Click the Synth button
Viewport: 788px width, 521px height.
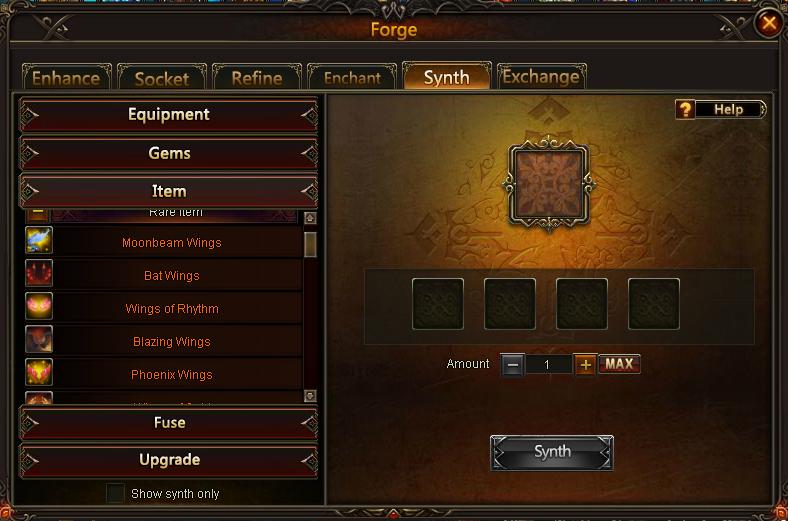tap(552, 452)
